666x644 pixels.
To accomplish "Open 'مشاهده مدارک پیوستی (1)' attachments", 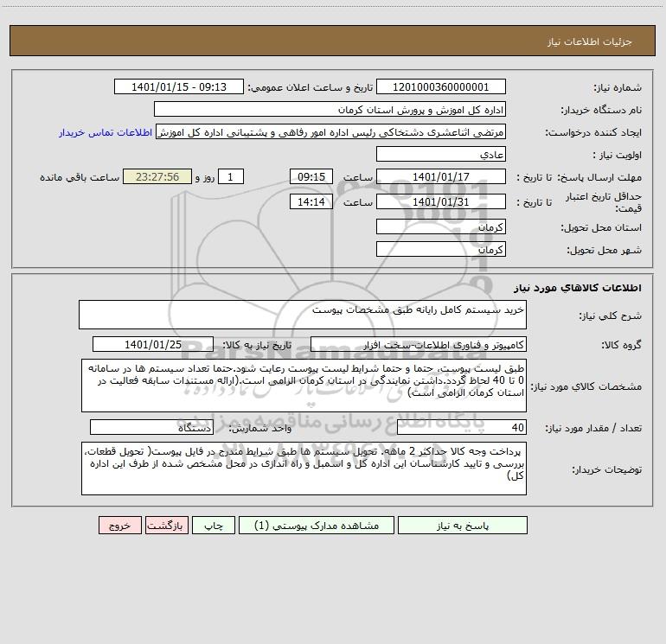I will click(x=317, y=525).
